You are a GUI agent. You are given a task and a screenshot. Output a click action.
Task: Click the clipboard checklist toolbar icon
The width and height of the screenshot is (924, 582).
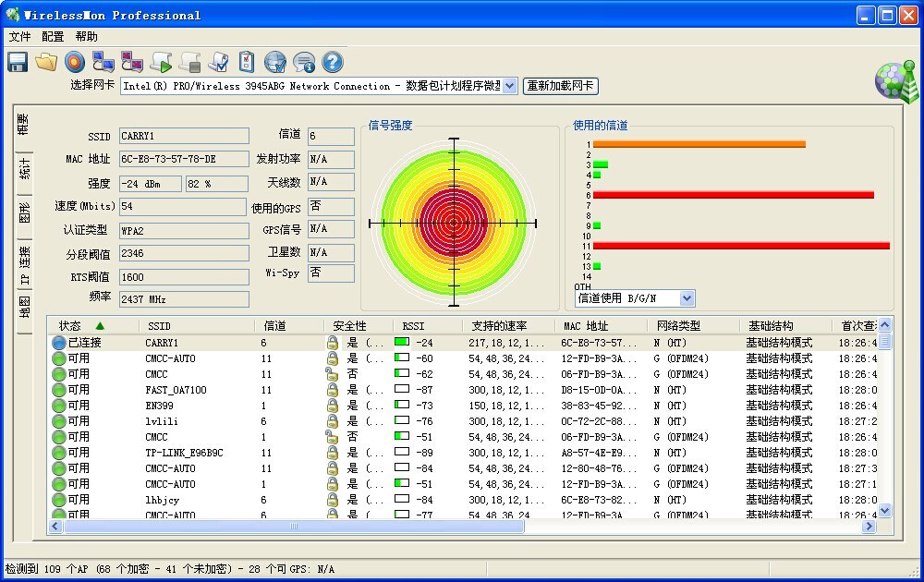pyautogui.click(x=247, y=62)
